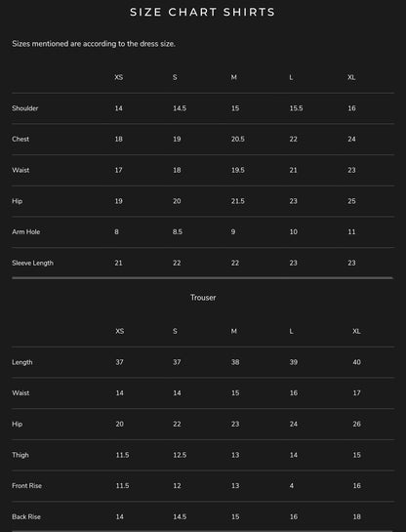This screenshot has width=406, height=532.
Task: Click the Thigh value 12.5 for S
Action: click(x=180, y=455)
